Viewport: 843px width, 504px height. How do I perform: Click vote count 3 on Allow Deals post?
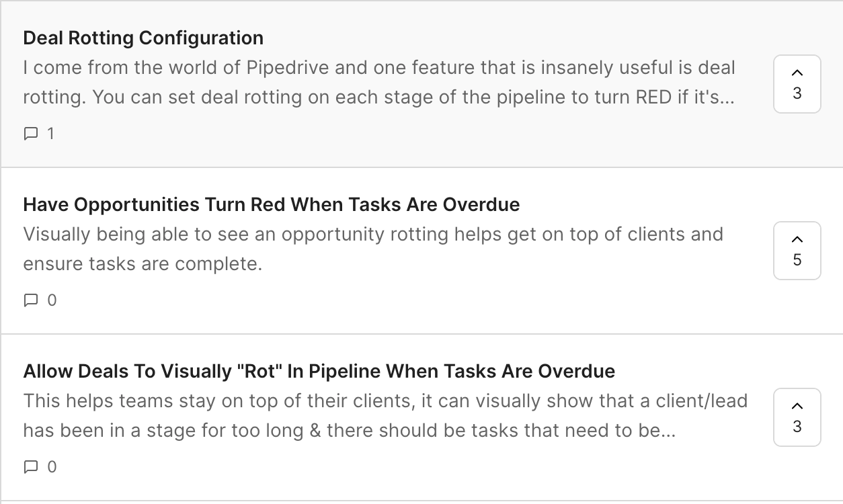[797, 427]
